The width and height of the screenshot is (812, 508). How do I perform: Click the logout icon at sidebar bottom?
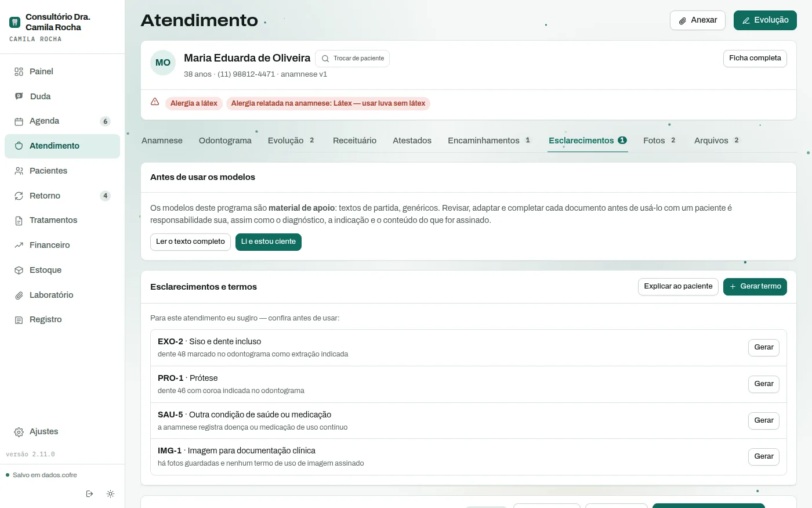coord(89,494)
